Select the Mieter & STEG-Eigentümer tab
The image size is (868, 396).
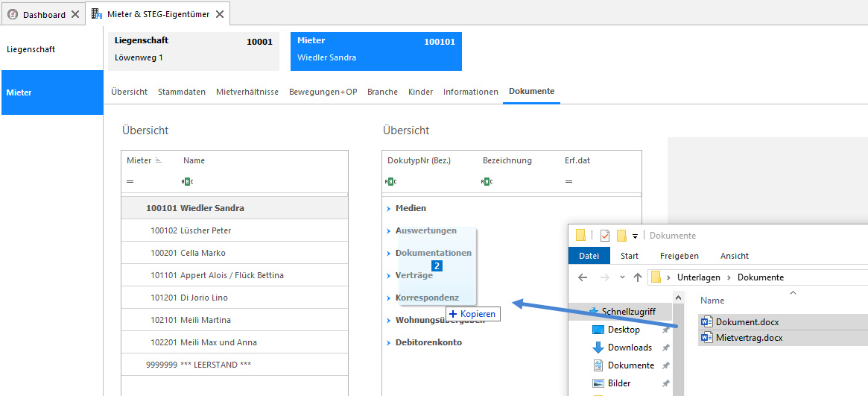157,14
